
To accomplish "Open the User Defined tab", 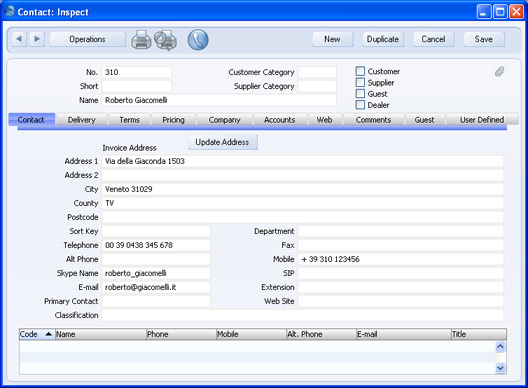I will pos(482,120).
